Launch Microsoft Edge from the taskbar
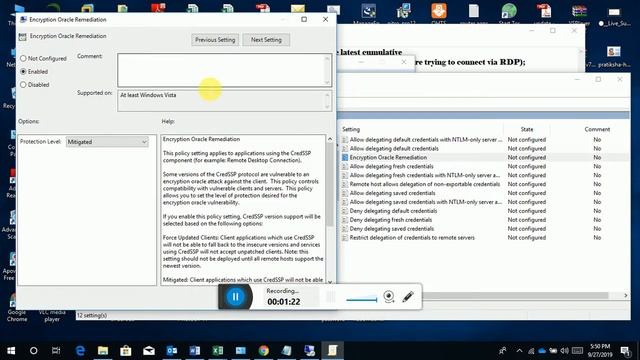The image size is (640, 360). coord(80,351)
